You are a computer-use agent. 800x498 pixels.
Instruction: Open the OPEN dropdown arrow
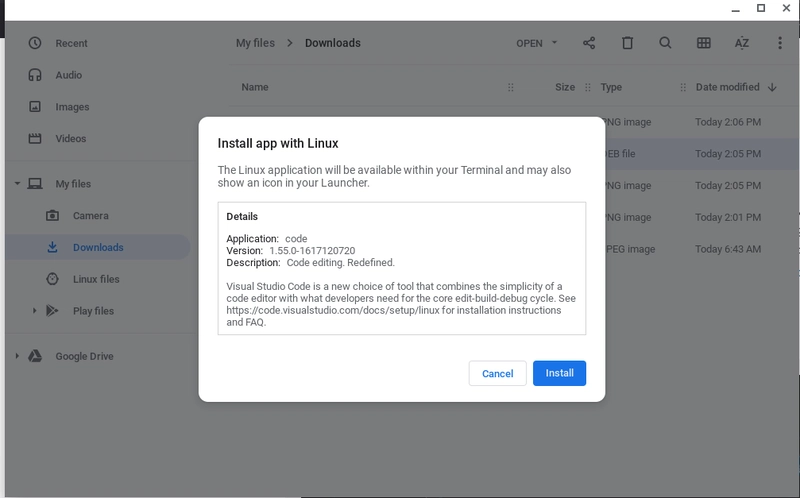click(x=555, y=43)
